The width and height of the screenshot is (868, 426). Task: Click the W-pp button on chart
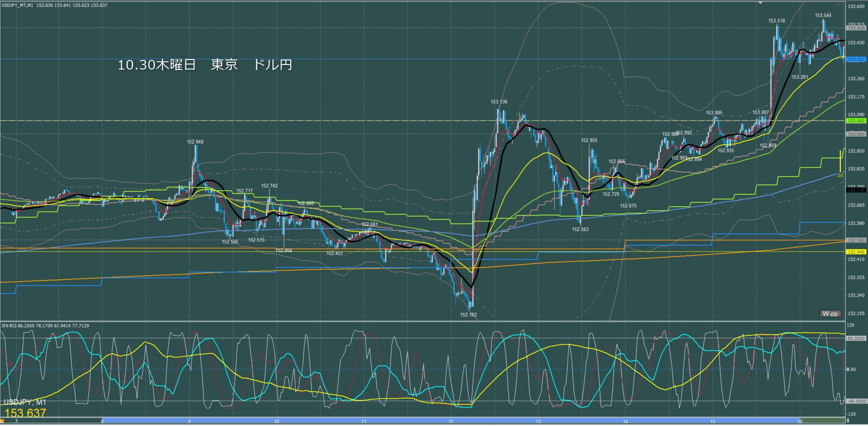click(830, 313)
